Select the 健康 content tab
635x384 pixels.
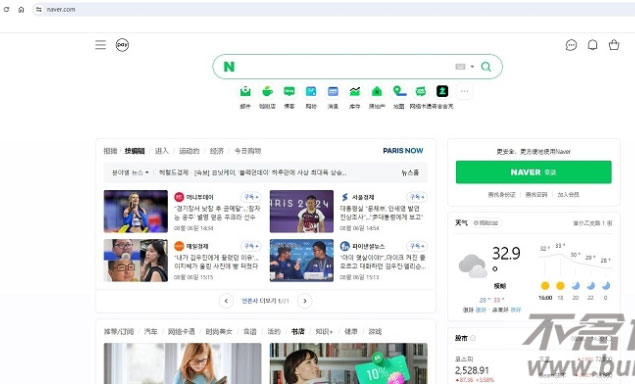click(351, 331)
